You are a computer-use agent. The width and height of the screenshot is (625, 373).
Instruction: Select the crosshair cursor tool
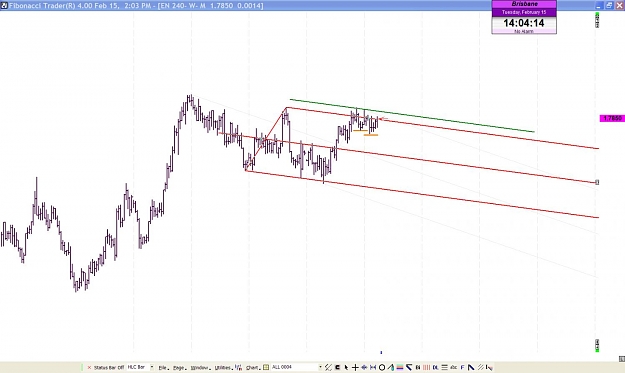[x=355, y=367]
